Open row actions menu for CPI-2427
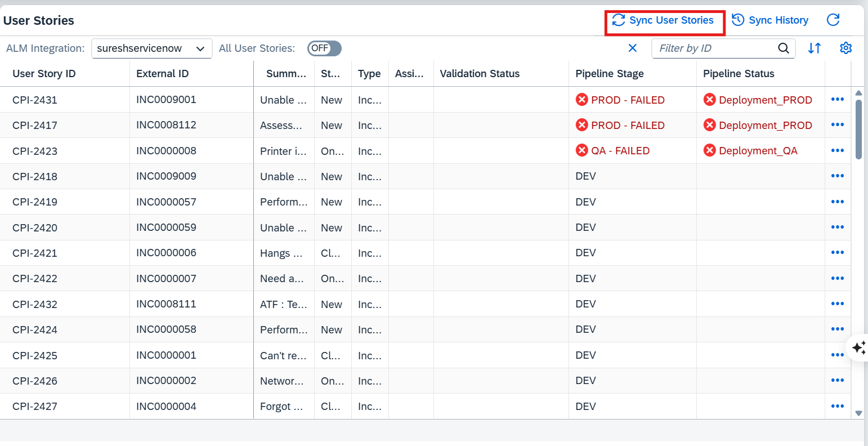 (x=837, y=407)
